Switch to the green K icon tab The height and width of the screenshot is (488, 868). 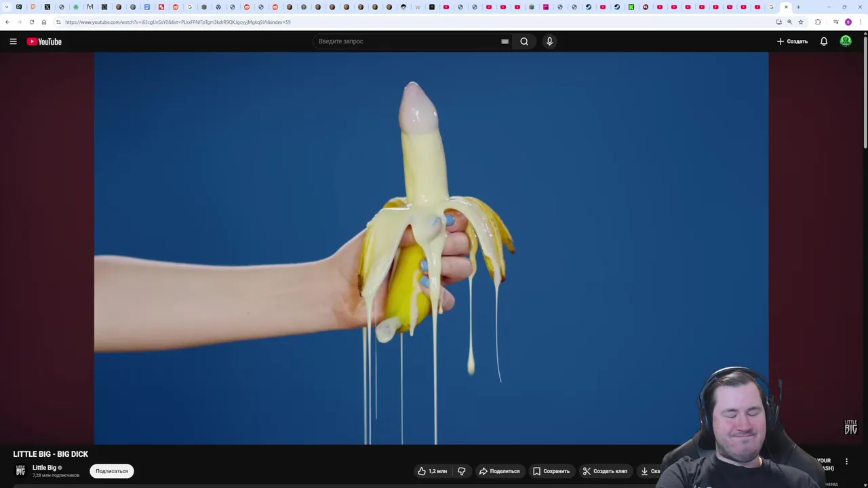(631, 7)
